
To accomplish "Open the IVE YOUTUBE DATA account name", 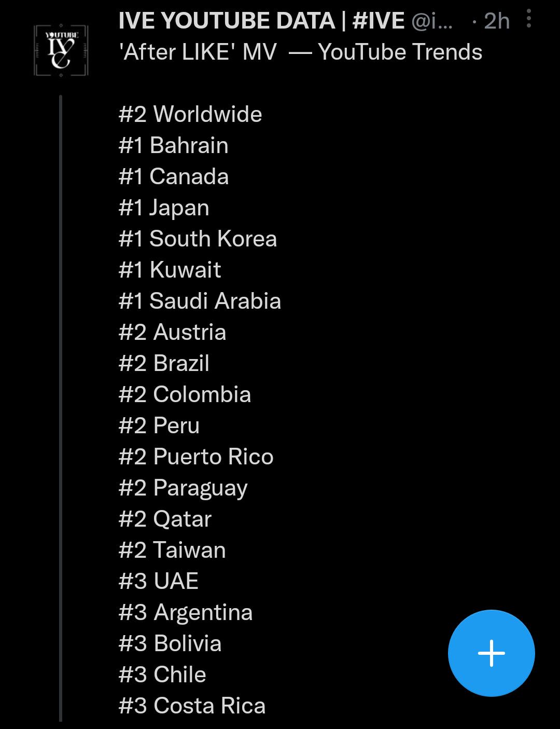I will (227, 21).
